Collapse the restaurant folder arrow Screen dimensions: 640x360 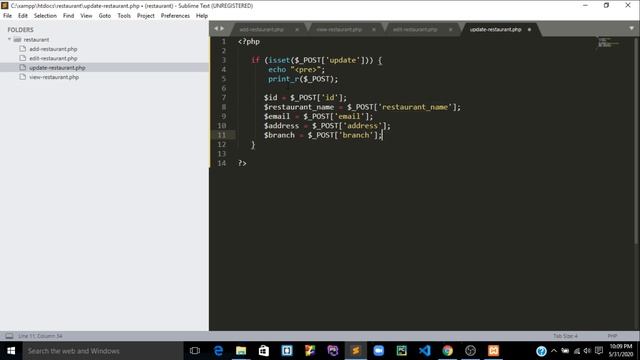click(9, 39)
